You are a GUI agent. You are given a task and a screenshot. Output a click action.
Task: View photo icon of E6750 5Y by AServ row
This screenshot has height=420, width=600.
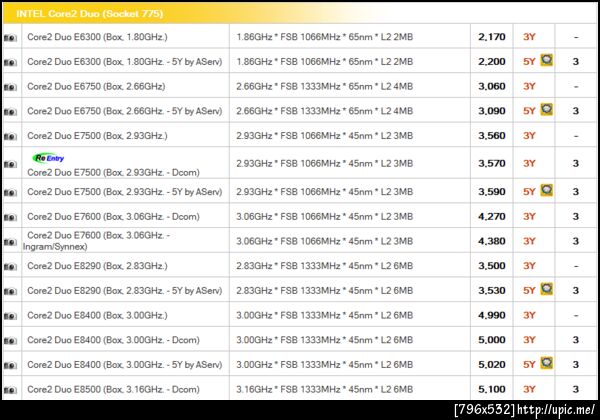10,112
